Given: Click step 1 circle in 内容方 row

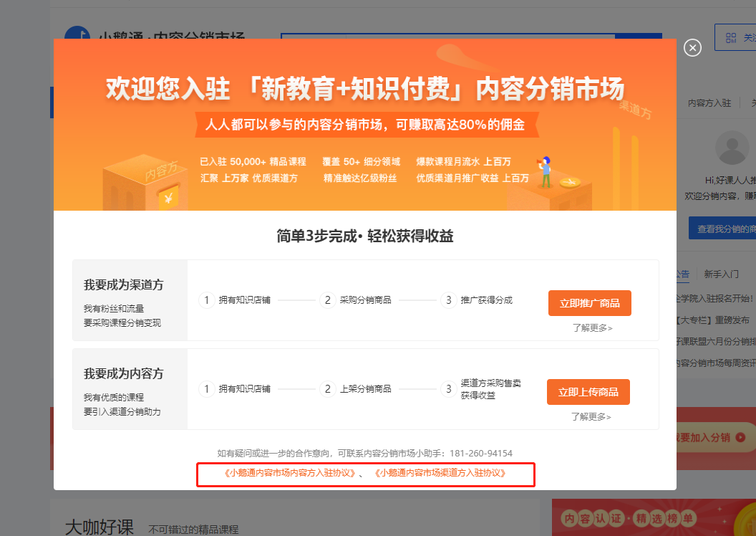Looking at the screenshot, I should click(x=206, y=389).
